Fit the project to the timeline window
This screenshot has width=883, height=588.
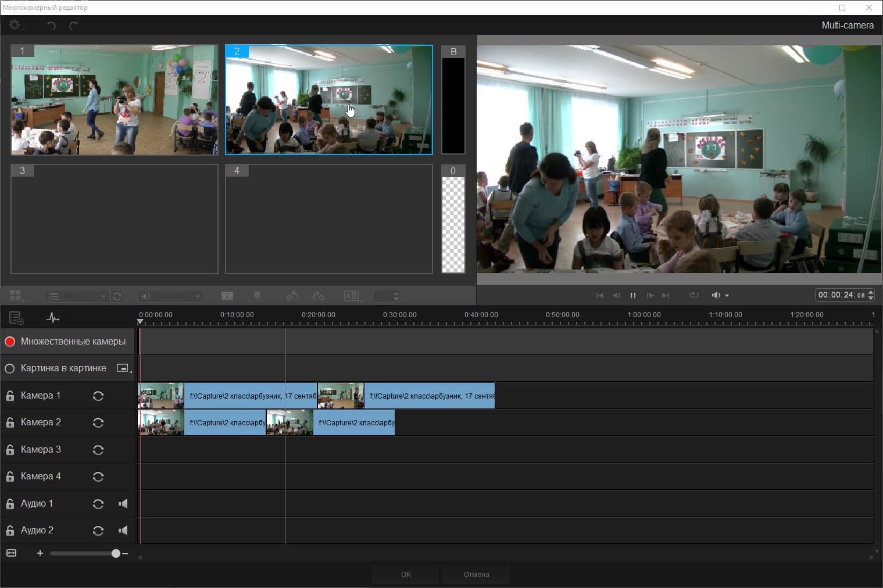[12, 553]
